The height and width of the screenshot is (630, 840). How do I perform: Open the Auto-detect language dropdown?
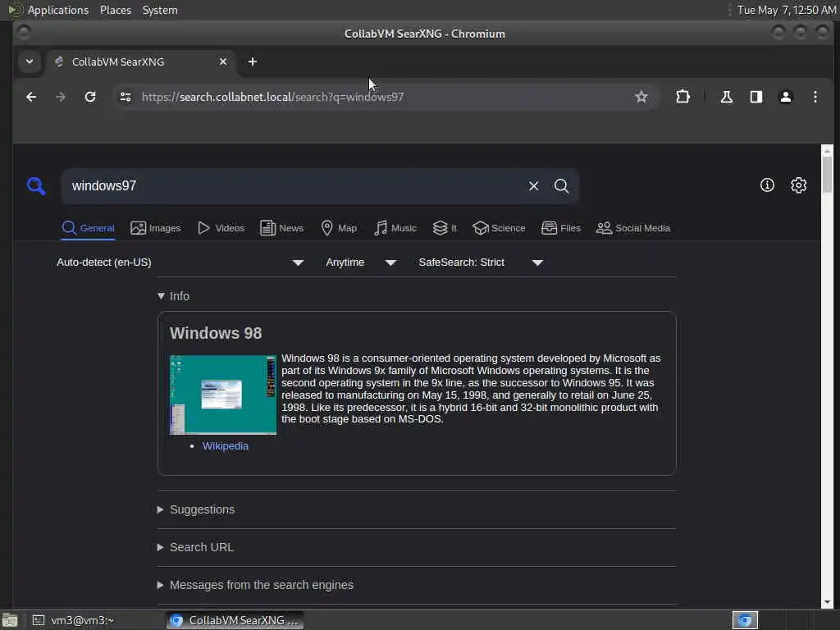[180, 262]
